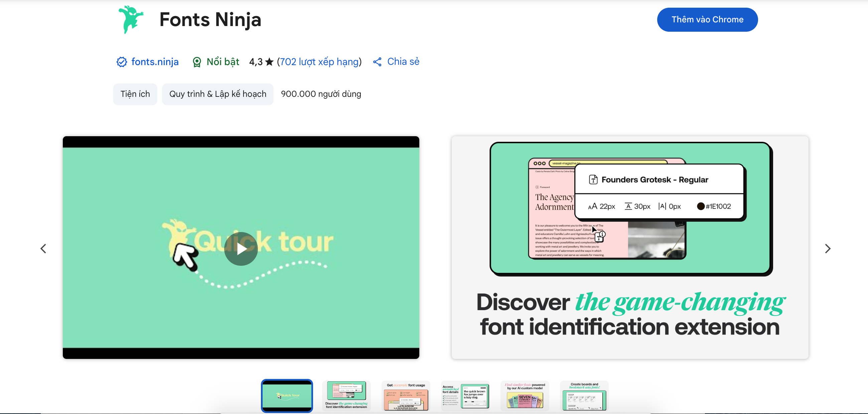868x414 pixels.
Task: Select the Access unmatched font details thumbnail
Action: pos(465,396)
